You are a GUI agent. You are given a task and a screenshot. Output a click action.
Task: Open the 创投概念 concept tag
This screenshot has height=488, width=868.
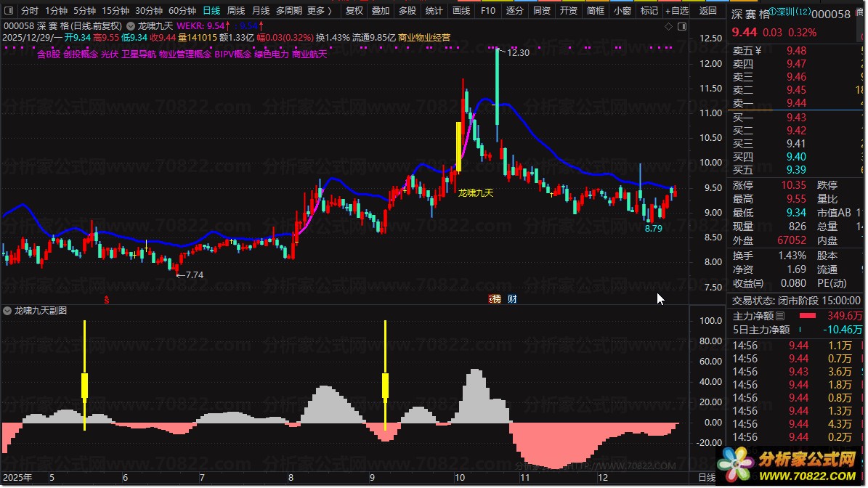[81, 54]
